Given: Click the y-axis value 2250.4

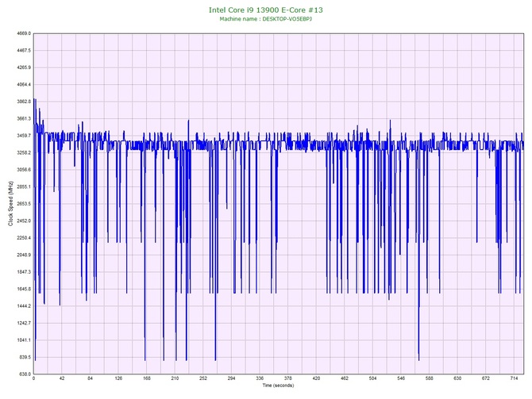Looking at the screenshot, I should (24, 238).
